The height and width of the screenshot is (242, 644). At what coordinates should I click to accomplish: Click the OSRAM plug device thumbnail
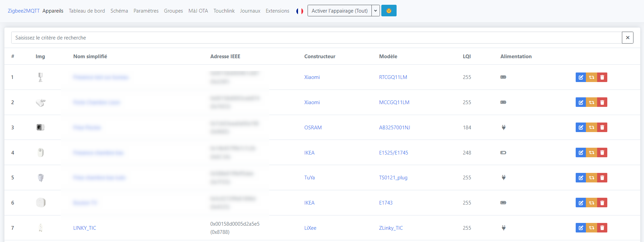tap(40, 127)
